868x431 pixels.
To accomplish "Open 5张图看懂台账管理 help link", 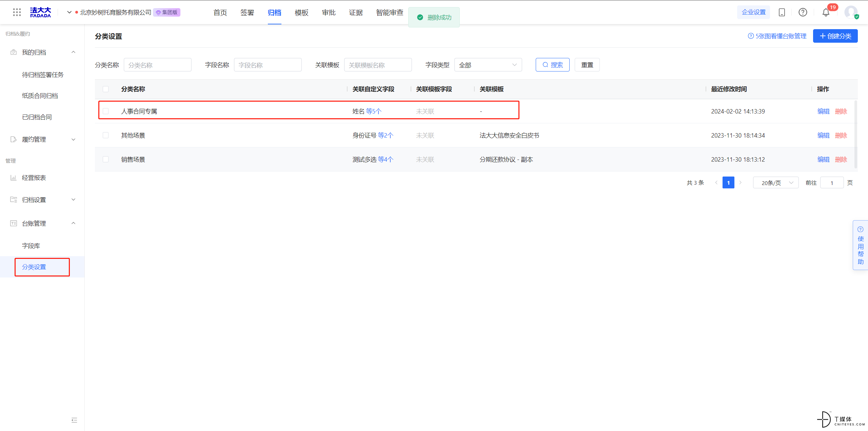I will click(x=777, y=36).
